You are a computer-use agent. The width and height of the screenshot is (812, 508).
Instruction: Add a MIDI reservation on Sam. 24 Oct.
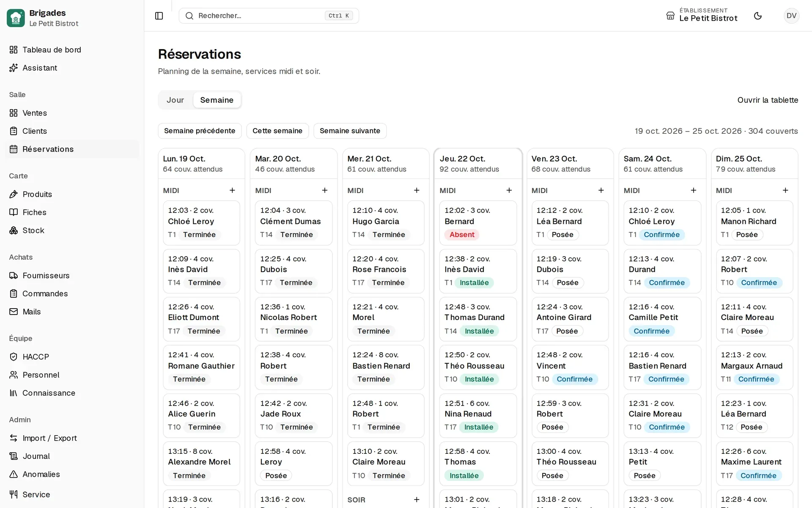(693, 190)
